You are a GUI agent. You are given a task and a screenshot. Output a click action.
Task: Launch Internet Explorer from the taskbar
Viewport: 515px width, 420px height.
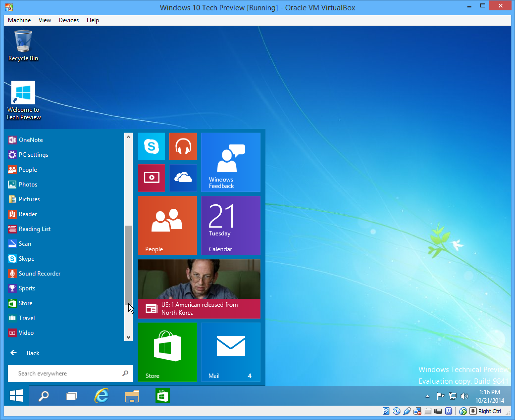[x=102, y=396]
